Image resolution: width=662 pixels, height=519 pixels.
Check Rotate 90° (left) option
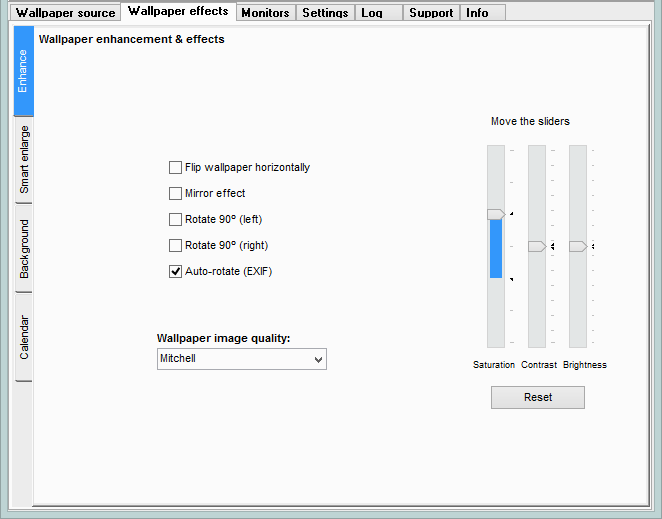coord(176,220)
